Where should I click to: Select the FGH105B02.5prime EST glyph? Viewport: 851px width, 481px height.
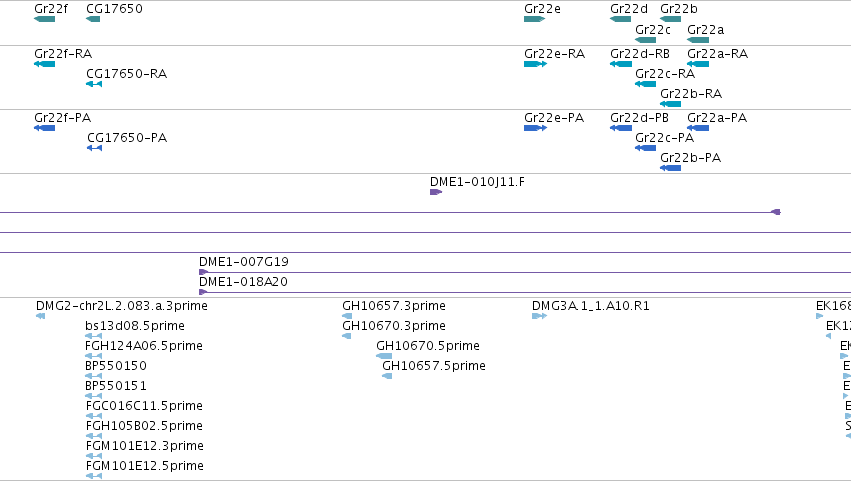pyautogui.click(x=93, y=436)
